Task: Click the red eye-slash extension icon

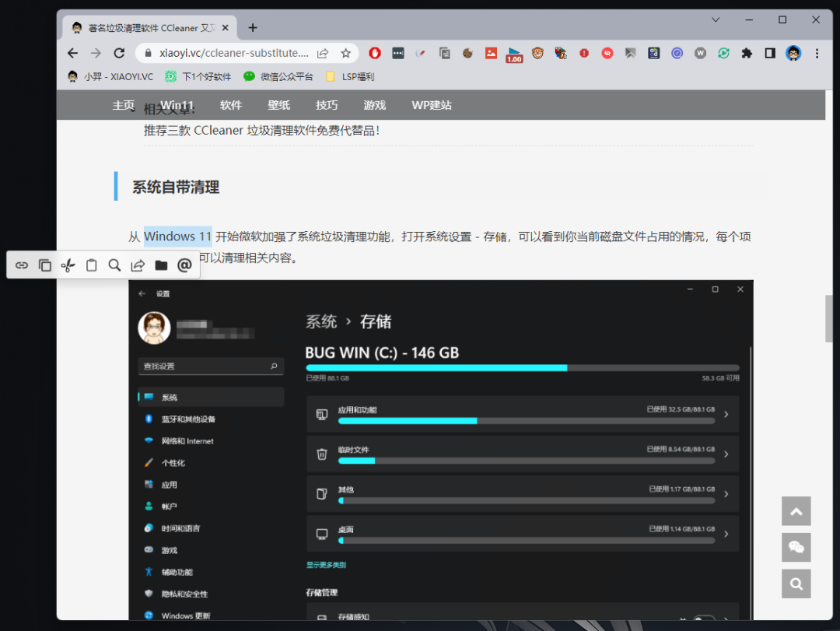Action: [x=607, y=53]
